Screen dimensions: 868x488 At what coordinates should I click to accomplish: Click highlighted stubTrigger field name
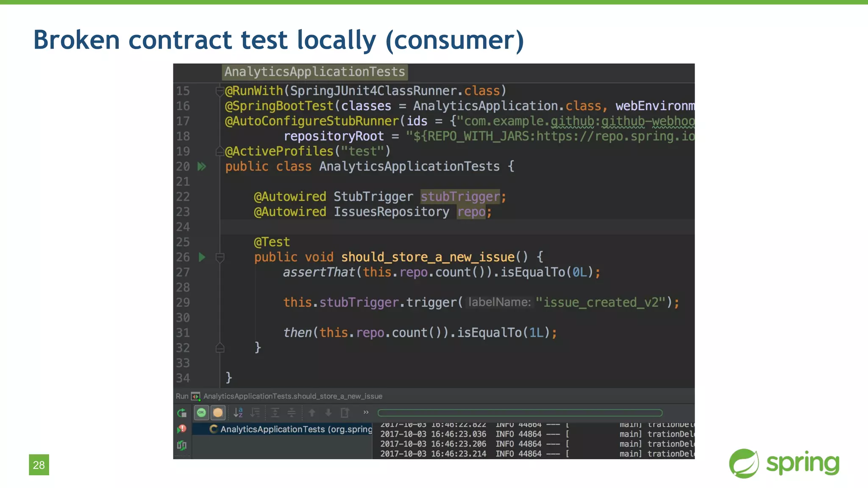[460, 197]
